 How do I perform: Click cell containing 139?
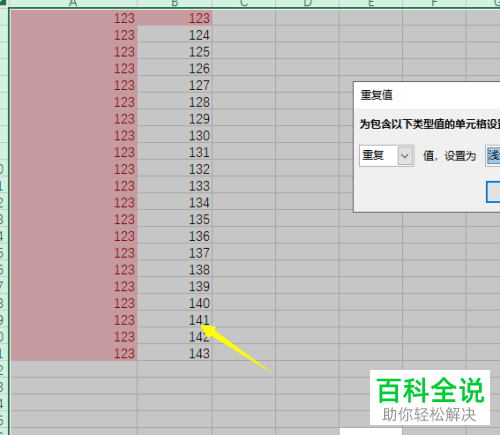tap(175, 286)
